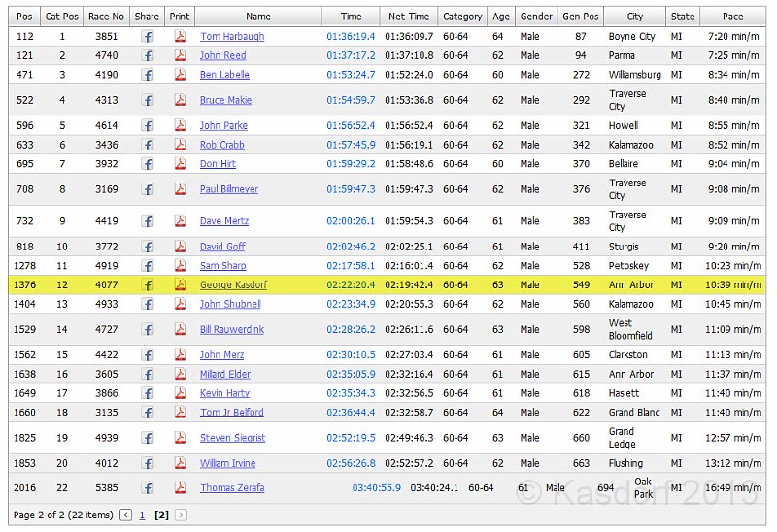Screen dimensions: 777x532
Task: Go to the previous page using the left arrow
Action: click(x=125, y=515)
